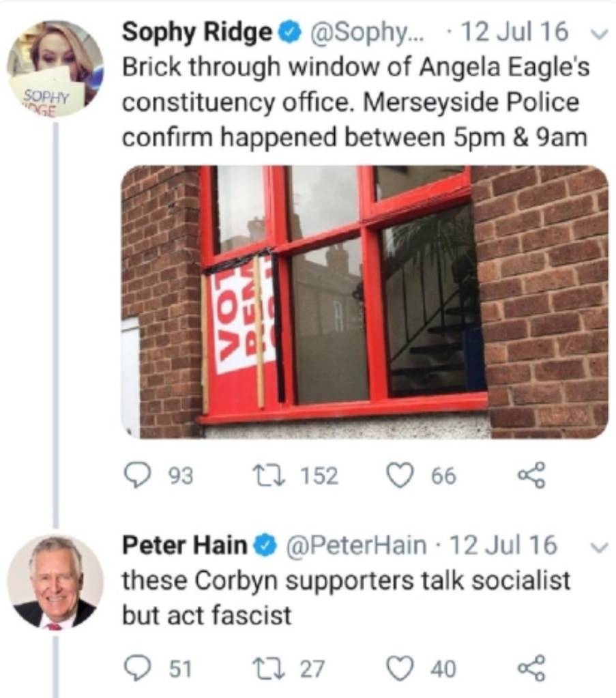Like Peter Hain's tweet

click(x=399, y=669)
